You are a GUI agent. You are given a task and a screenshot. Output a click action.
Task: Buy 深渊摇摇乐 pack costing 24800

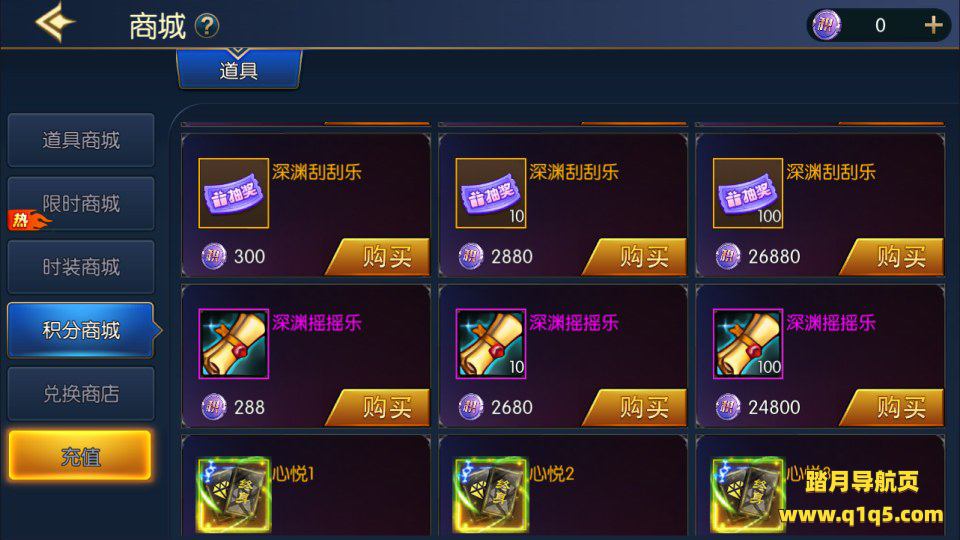tap(893, 407)
